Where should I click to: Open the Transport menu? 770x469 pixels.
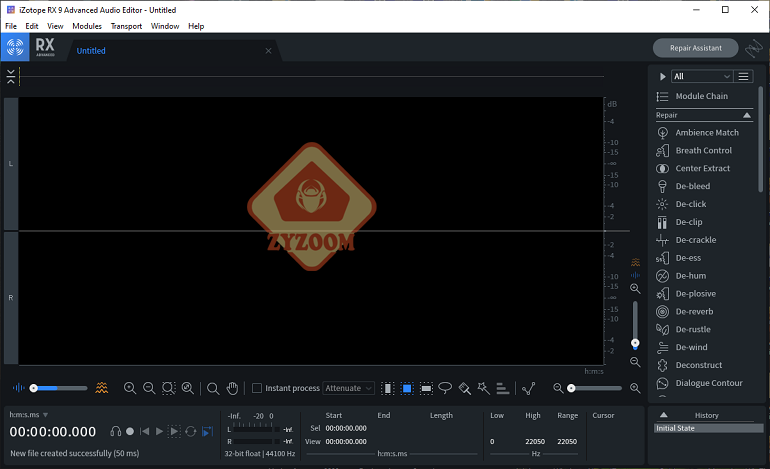126,26
